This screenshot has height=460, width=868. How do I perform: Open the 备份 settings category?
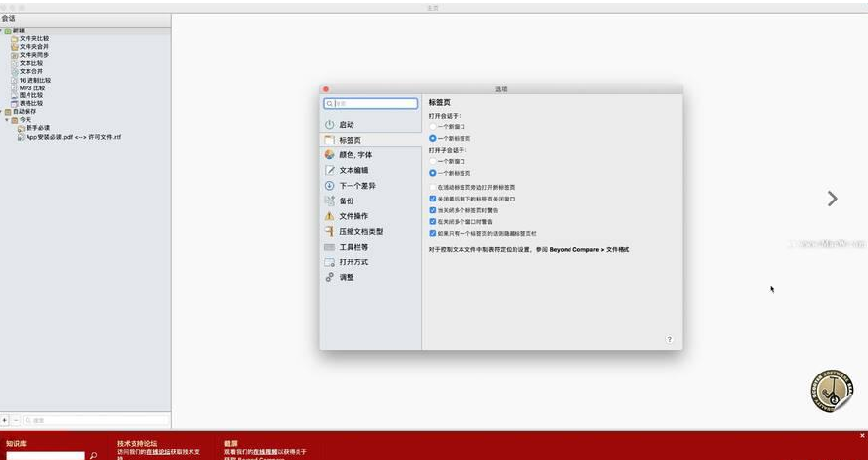[x=347, y=201]
